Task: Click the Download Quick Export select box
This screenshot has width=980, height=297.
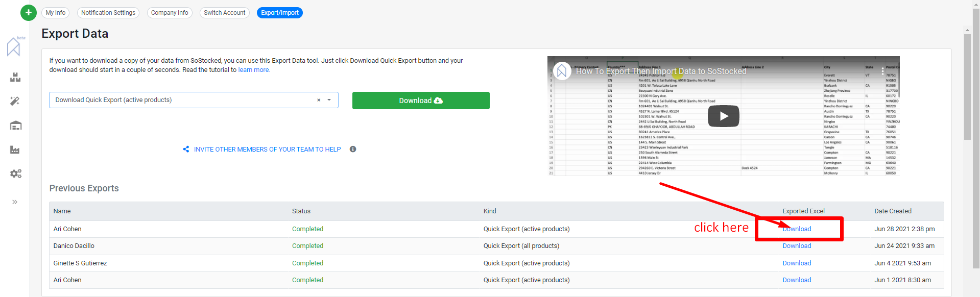Action: point(194,100)
